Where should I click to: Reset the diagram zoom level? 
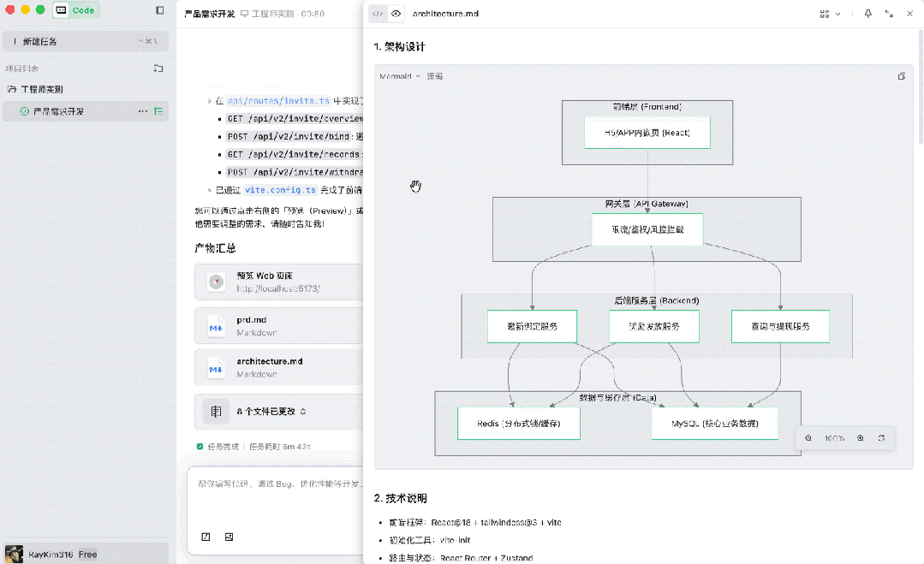(x=881, y=438)
